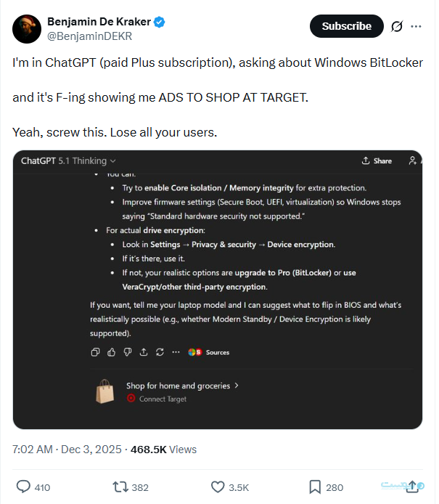Repost the tweet with retweet icon
Screen dimensions: 439x504
(x=119, y=487)
